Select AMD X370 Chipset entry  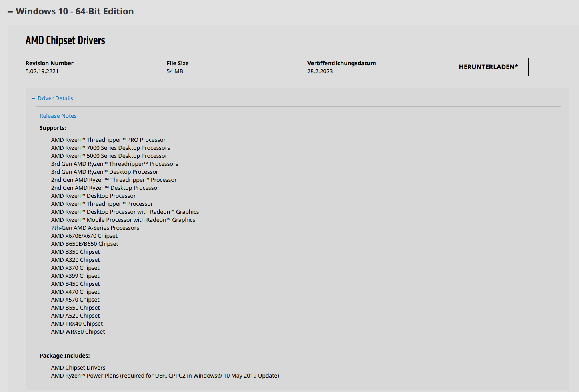coord(75,268)
